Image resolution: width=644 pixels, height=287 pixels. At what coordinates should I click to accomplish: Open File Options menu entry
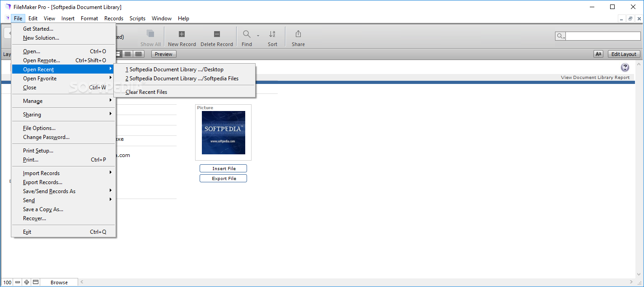[x=63, y=128]
